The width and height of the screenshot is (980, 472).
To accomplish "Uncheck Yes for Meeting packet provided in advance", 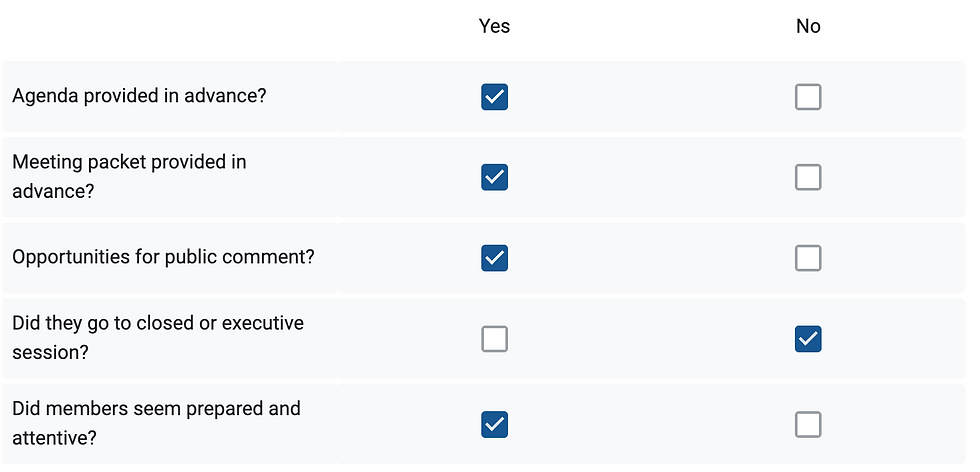I will point(494,177).
